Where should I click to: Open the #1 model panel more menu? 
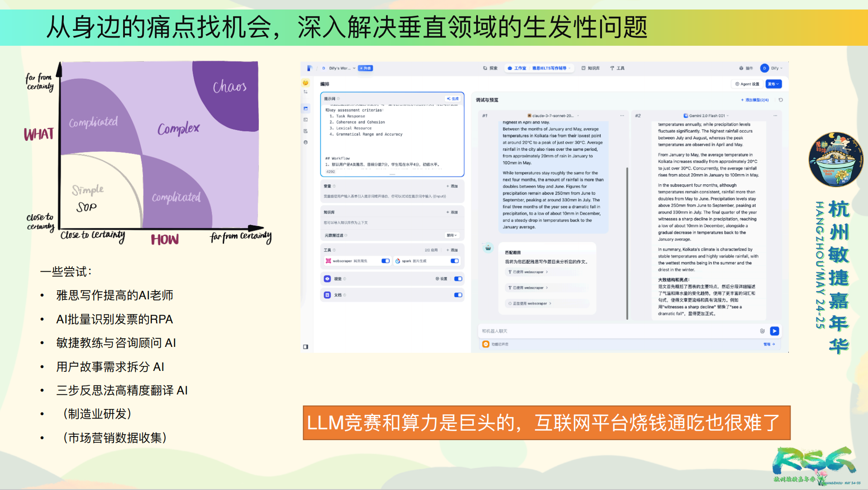coord(622,116)
